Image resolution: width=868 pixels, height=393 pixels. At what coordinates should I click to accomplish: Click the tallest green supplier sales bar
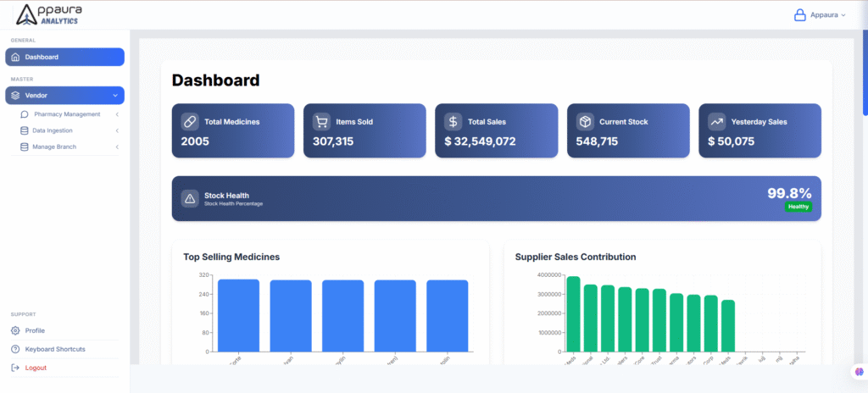point(573,313)
